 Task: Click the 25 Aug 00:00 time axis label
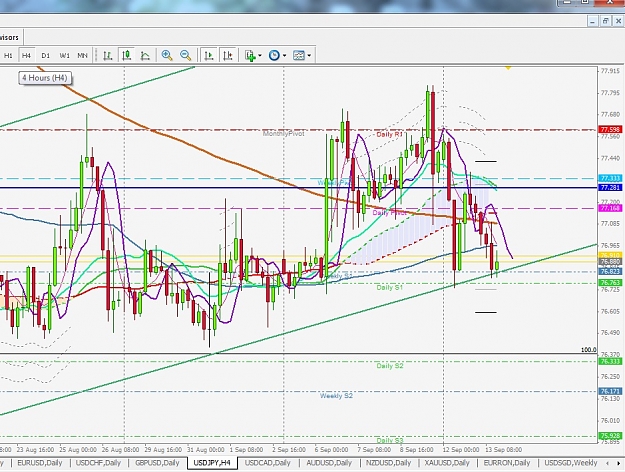(78, 450)
